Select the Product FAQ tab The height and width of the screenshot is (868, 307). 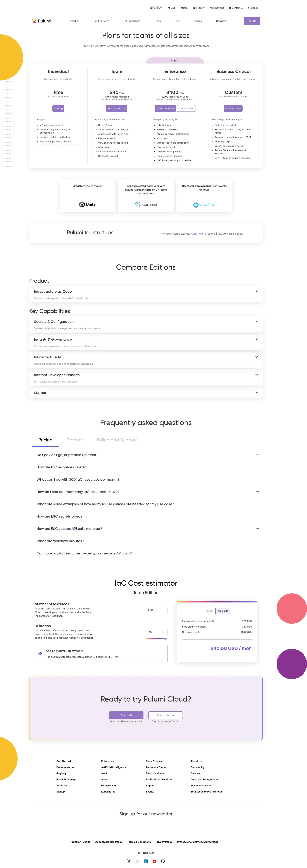pos(75,440)
